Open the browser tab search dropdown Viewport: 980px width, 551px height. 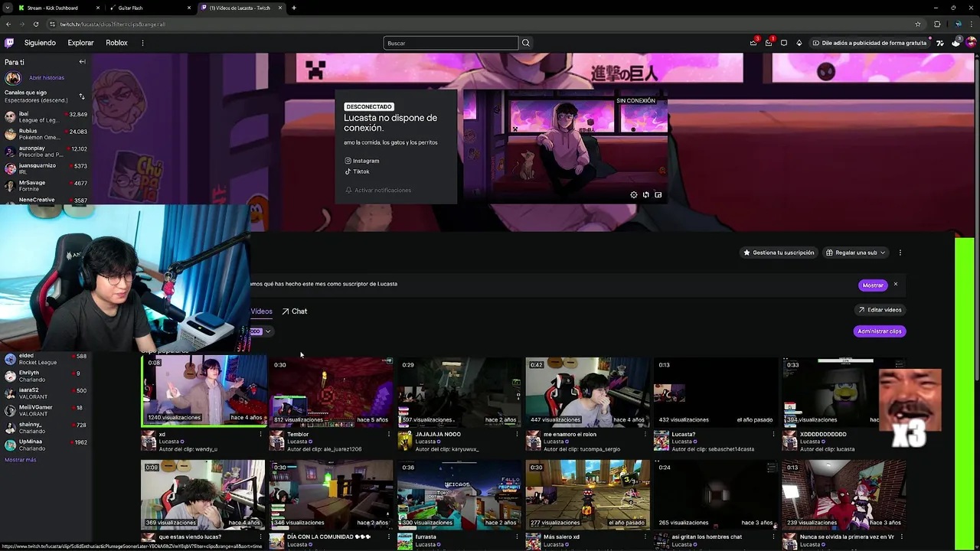pyautogui.click(x=8, y=8)
